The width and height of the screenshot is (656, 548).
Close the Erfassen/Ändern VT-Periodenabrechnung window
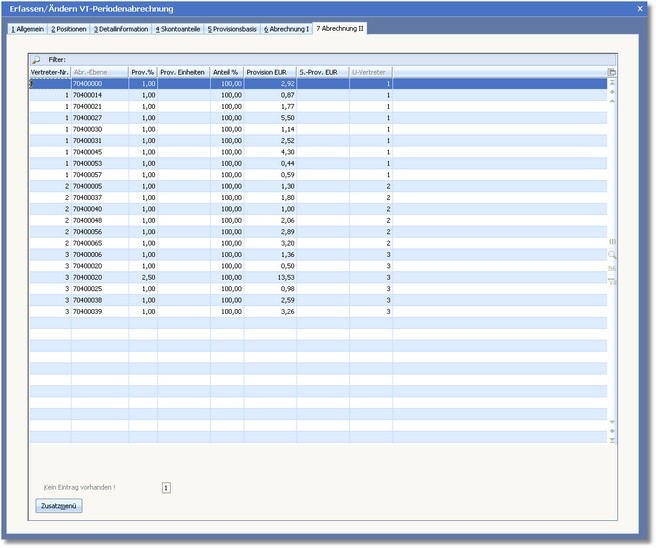pos(640,8)
